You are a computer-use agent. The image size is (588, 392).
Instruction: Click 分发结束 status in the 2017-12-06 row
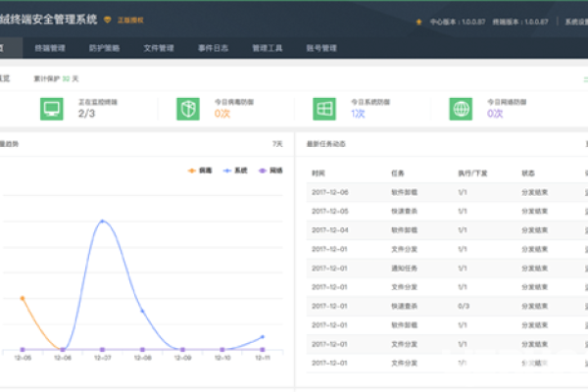click(535, 192)
